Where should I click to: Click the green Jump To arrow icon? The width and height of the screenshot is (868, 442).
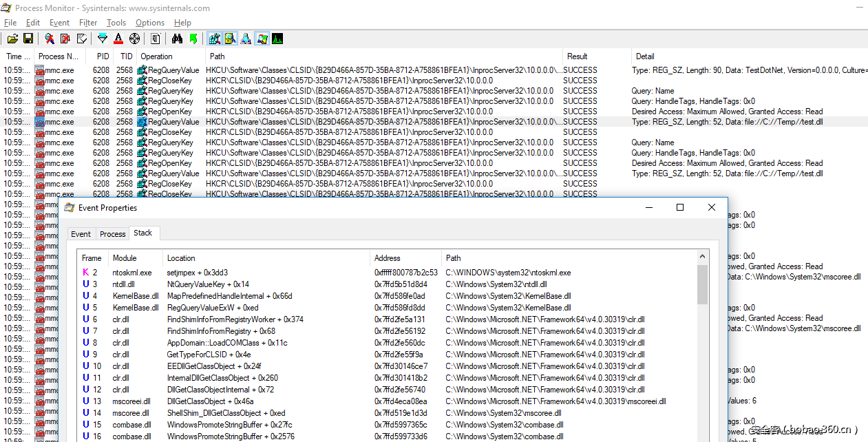[x=193, y=39]
